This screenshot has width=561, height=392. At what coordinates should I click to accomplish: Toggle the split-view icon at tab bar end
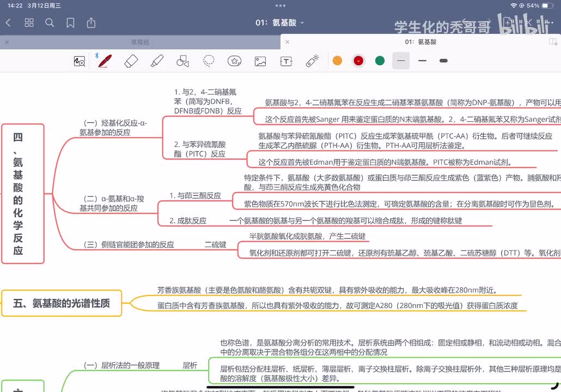553,42
